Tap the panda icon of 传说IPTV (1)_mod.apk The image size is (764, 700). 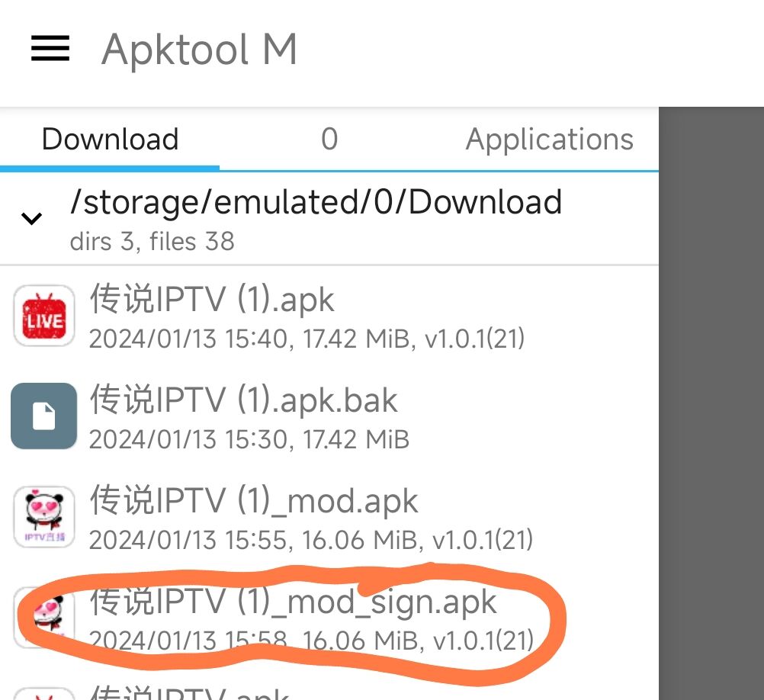(44, 517)
